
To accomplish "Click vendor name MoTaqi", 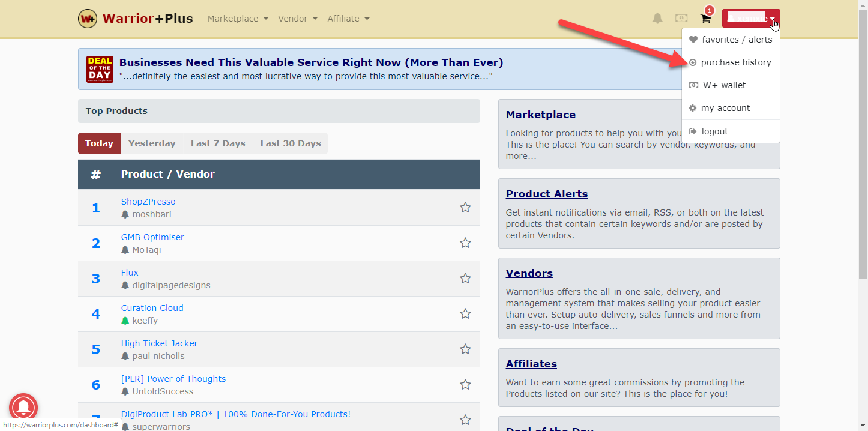I will pyautogui.click(x=147, y=250).
